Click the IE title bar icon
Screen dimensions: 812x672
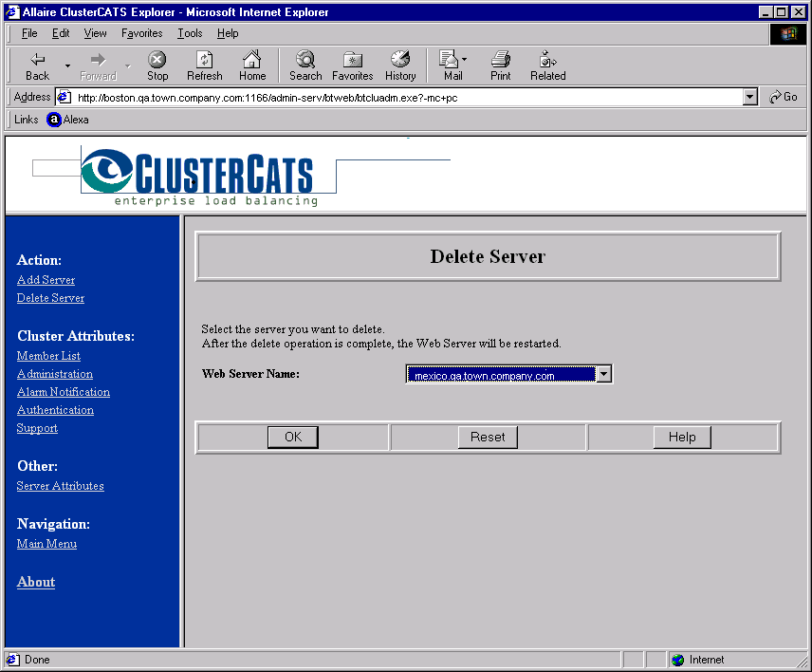click(x=12, y=12)
